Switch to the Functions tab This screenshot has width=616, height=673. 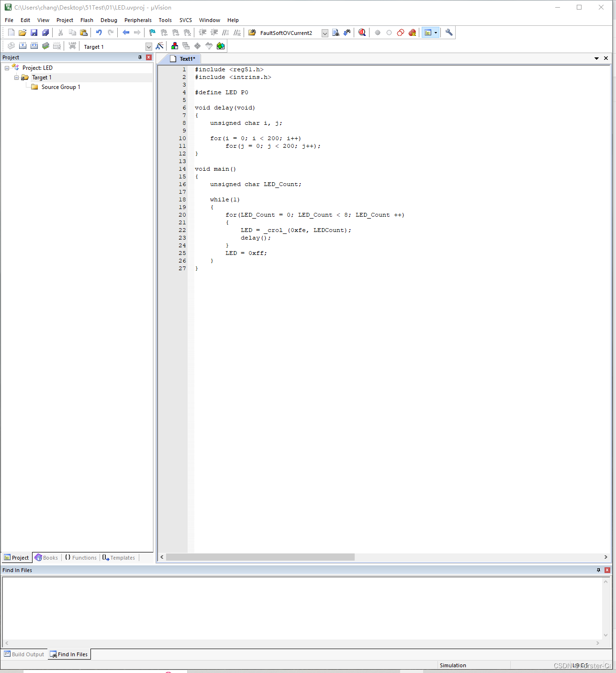coord(81,558)
